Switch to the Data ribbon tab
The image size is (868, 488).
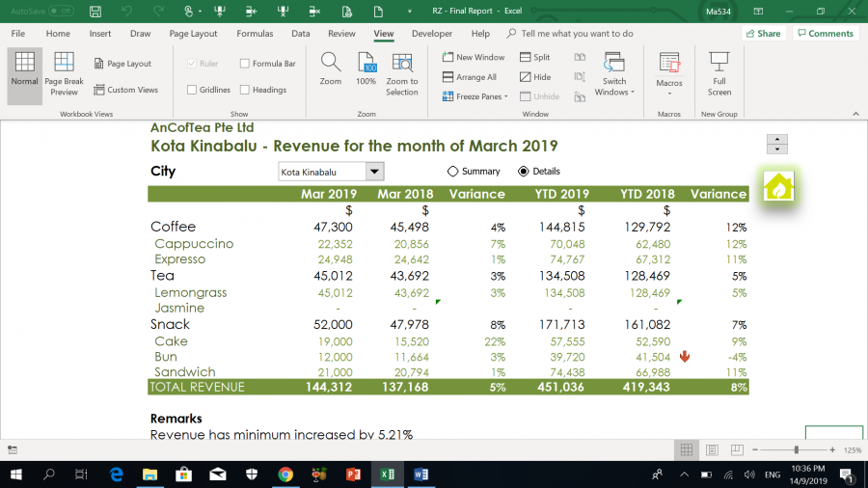pos(301,34)
